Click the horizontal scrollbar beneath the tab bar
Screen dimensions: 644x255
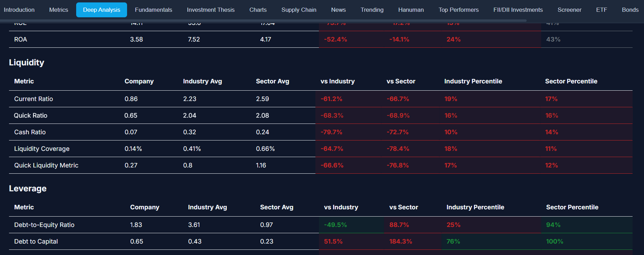pyautogui.click(x=263, y=21)
